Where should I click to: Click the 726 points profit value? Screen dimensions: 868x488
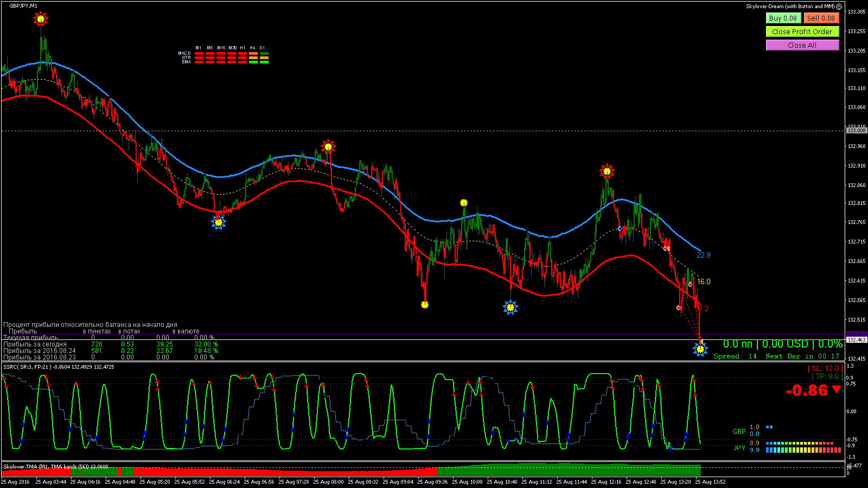[x=97, y=344]
